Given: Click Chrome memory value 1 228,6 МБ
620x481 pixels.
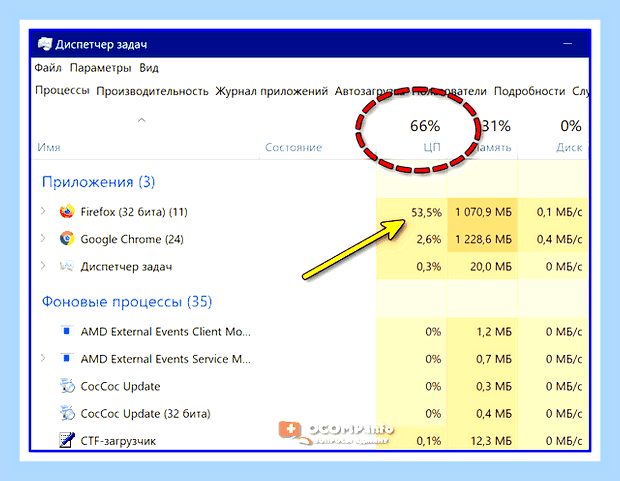Looking at the screenshot, I should tap(483, 239).
